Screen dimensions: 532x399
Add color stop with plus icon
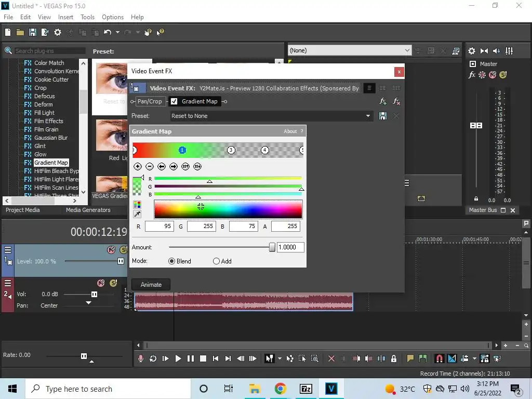point(137,166)
